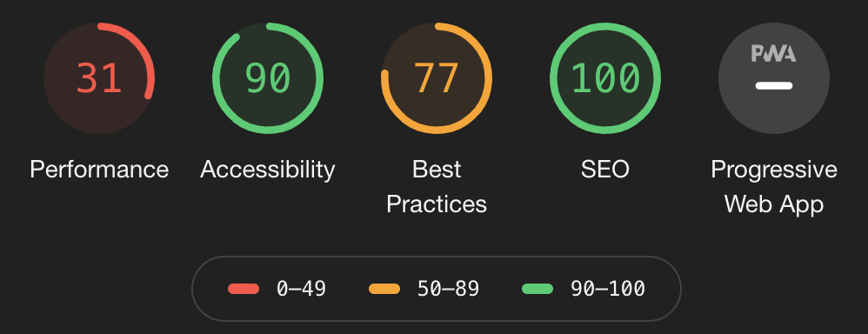Viewport: 868px width, 334px height.
Task: Click the red Performance score gauge
Action: tap(99, 78)
